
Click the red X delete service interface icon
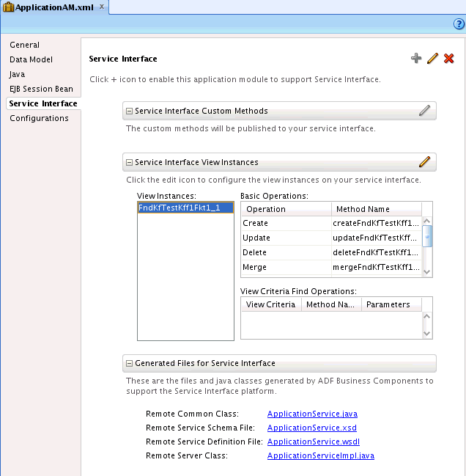(448, 58)
